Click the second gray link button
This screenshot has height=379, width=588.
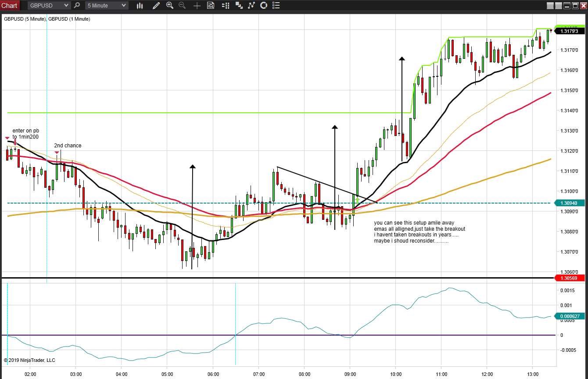[559, 6]
